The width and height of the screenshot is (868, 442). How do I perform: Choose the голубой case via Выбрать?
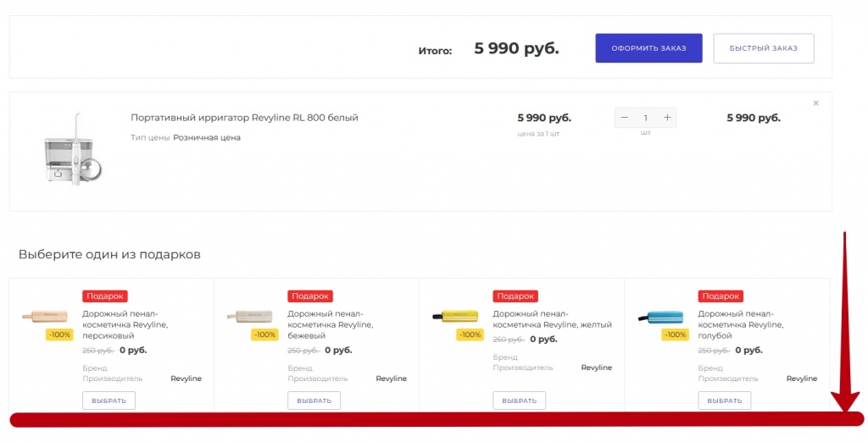724,401
